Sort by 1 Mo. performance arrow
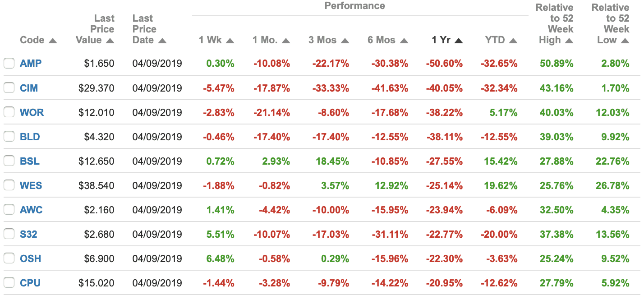The image size is (644, 295). pos(285,41)
